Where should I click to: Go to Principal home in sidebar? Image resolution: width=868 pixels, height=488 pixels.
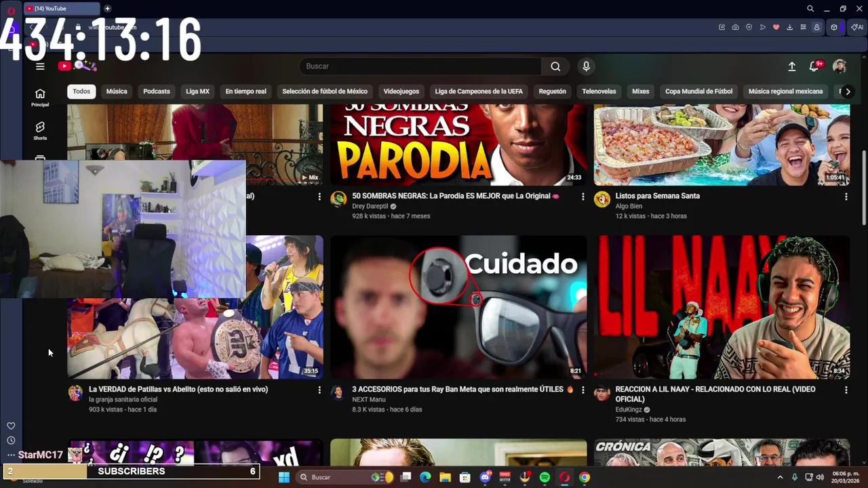tap(40, 98)
